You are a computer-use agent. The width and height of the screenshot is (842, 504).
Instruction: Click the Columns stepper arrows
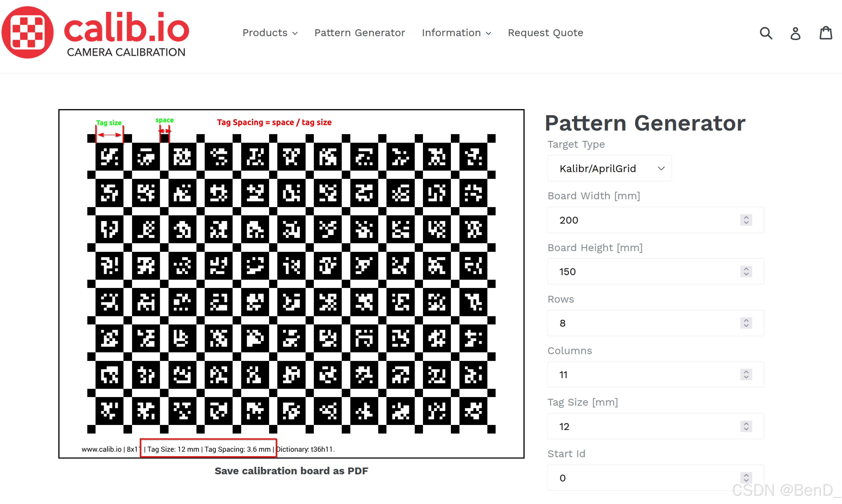point(746,375)
